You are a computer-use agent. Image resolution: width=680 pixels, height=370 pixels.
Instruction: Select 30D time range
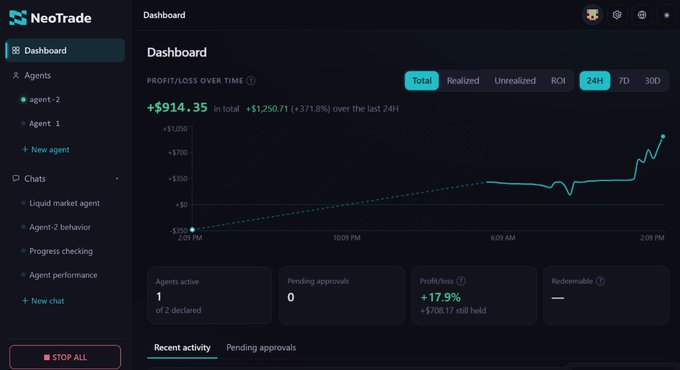652,81
